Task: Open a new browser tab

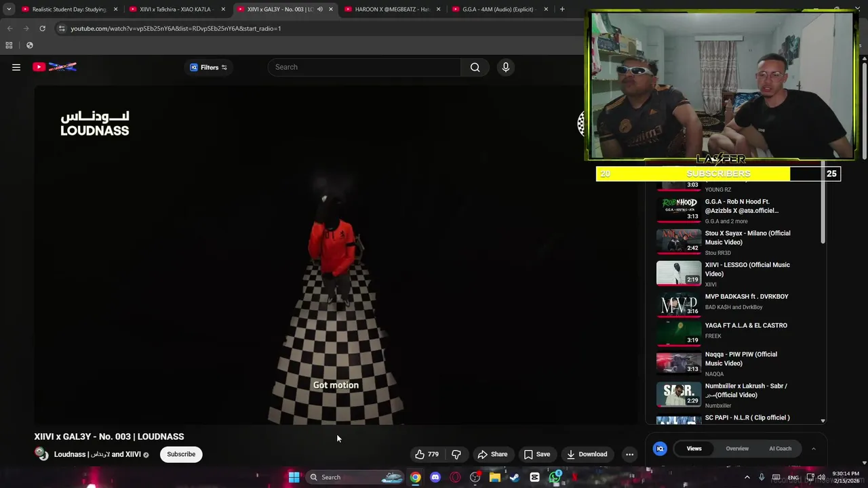Action: pos(562,9)
